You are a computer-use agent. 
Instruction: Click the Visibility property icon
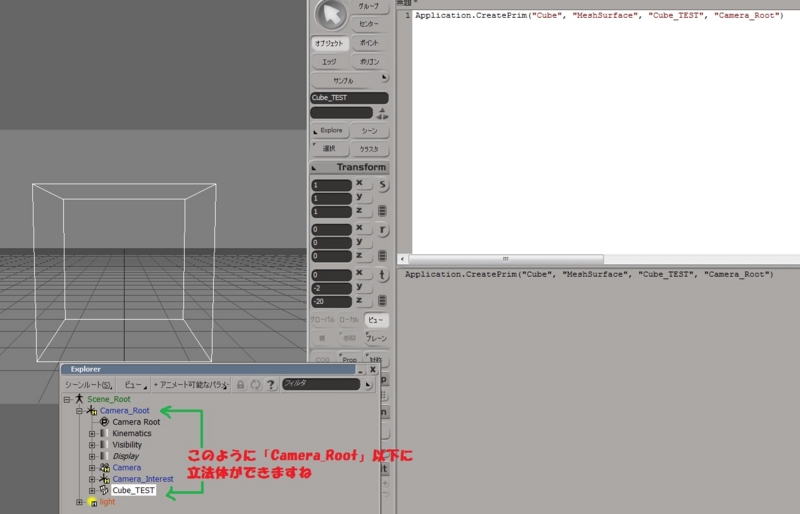tap(104, 445)
